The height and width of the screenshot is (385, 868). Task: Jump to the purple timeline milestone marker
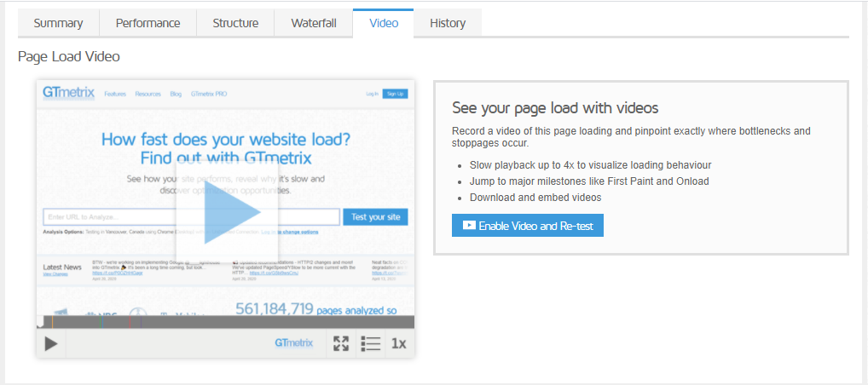[141, 322]
